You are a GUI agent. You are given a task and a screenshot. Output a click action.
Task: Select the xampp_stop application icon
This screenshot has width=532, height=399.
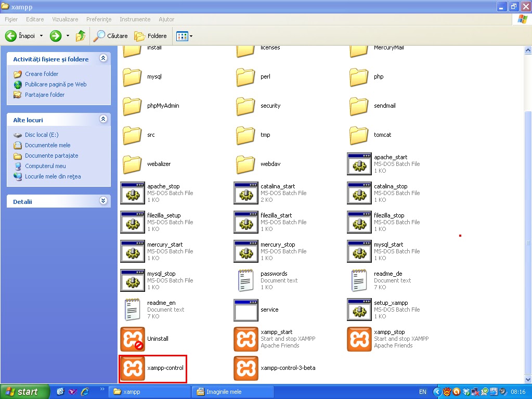pyautogui.click(x=359, y=339)
